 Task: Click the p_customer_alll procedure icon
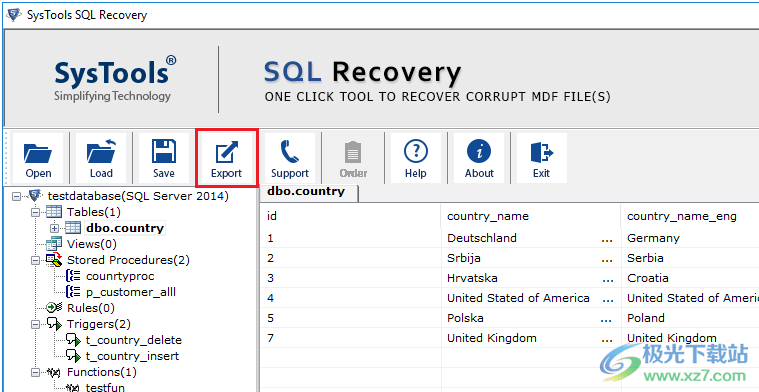click(x=73, y=292)
